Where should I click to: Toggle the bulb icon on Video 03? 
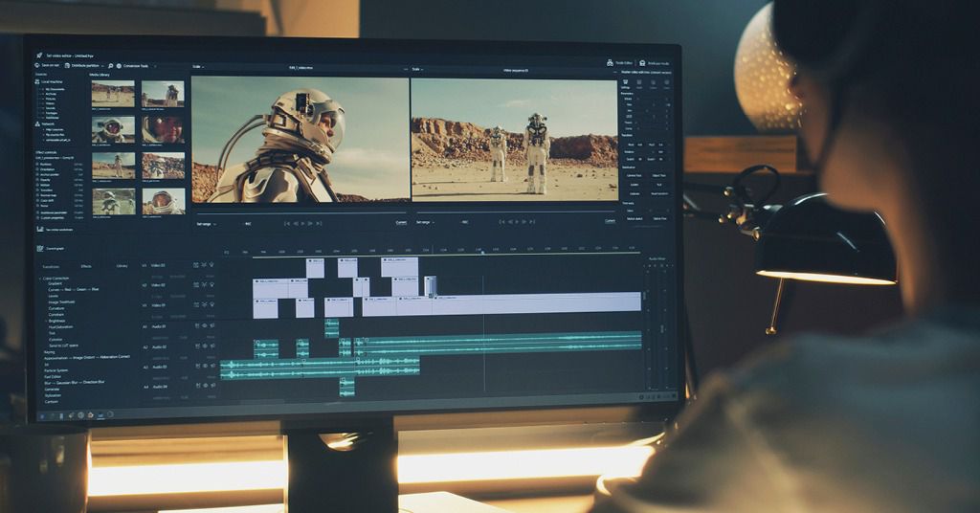[212, 264]
